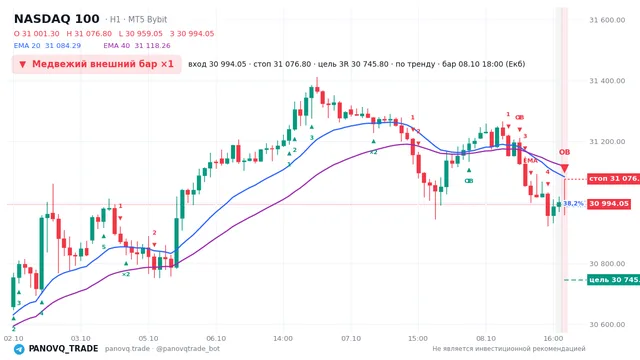The image size is (640, 360).
Task: Click the 16:00 time axis label
Action: 553,338
